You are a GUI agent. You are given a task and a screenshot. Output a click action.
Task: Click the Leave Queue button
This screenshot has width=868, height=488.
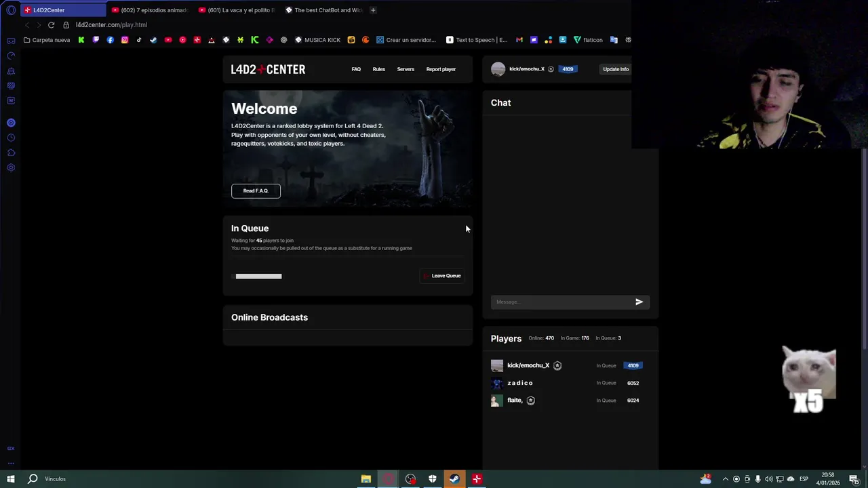442,276
